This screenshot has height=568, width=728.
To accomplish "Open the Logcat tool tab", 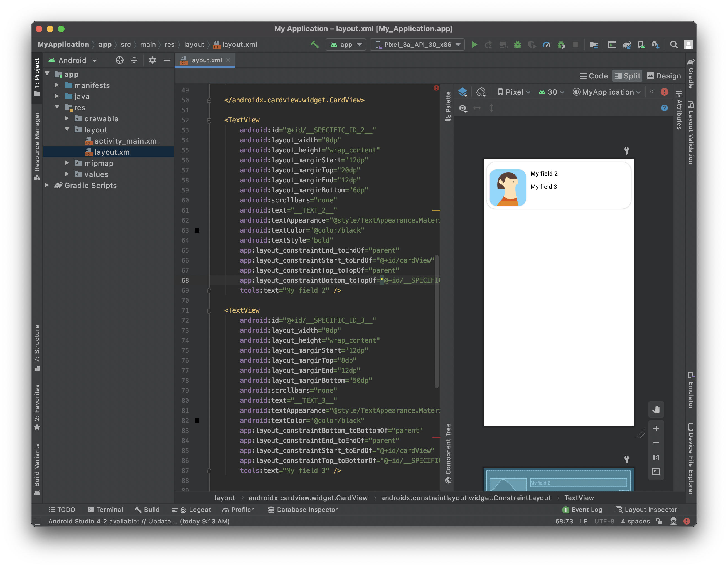I will point(191,510).
